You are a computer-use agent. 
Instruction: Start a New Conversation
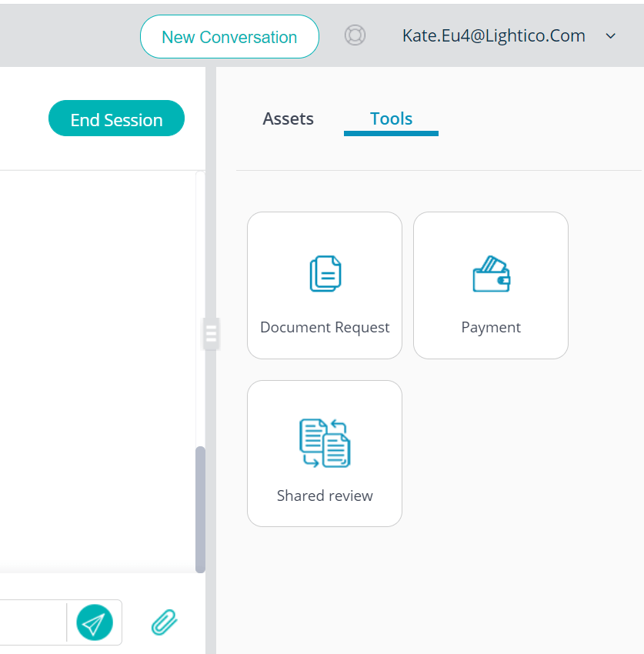229,37
